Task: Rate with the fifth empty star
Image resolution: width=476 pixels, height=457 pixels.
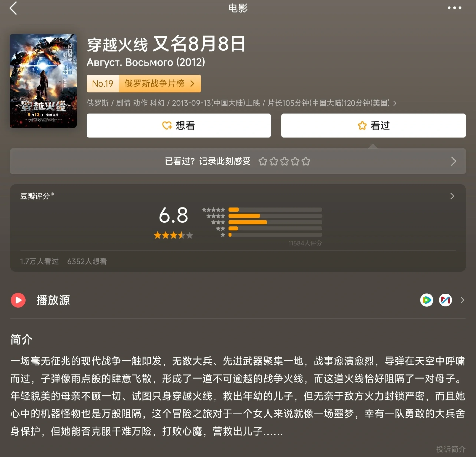Action: click(306, 161)
